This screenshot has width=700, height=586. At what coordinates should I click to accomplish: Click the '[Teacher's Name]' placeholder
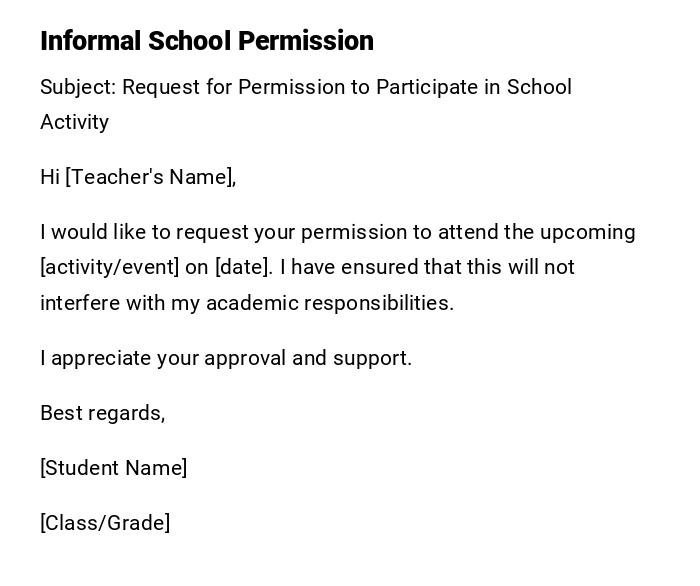click(150, 177)
